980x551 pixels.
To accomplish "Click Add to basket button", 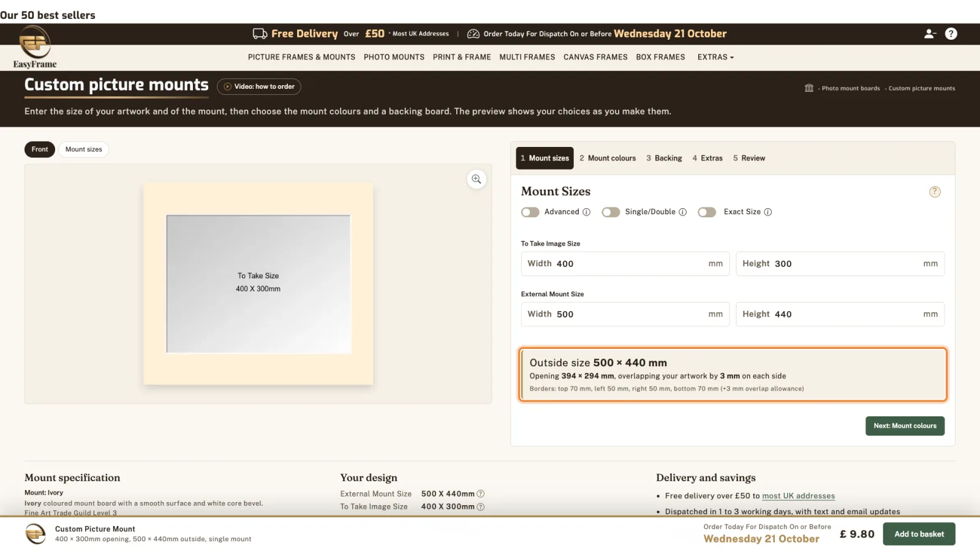I will (919, 534).
